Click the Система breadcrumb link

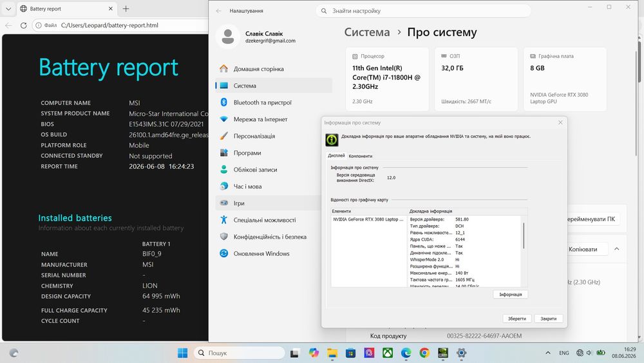tap(367, 32)
